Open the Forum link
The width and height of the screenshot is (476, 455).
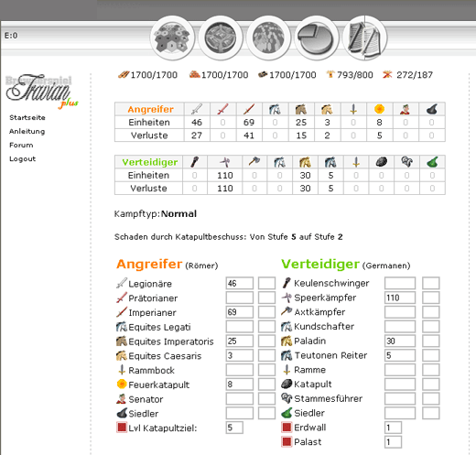(21, 145)
